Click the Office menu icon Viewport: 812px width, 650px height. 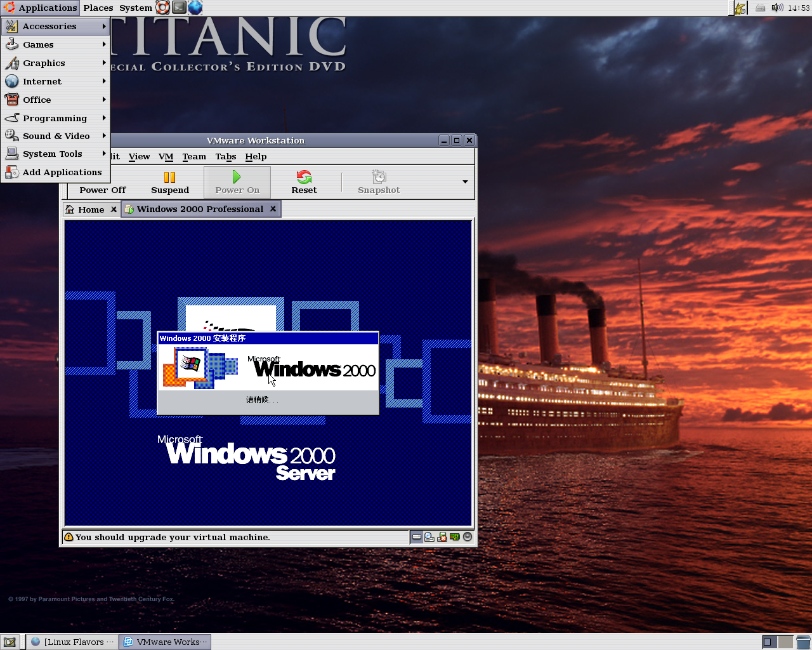tap(12, 100)
